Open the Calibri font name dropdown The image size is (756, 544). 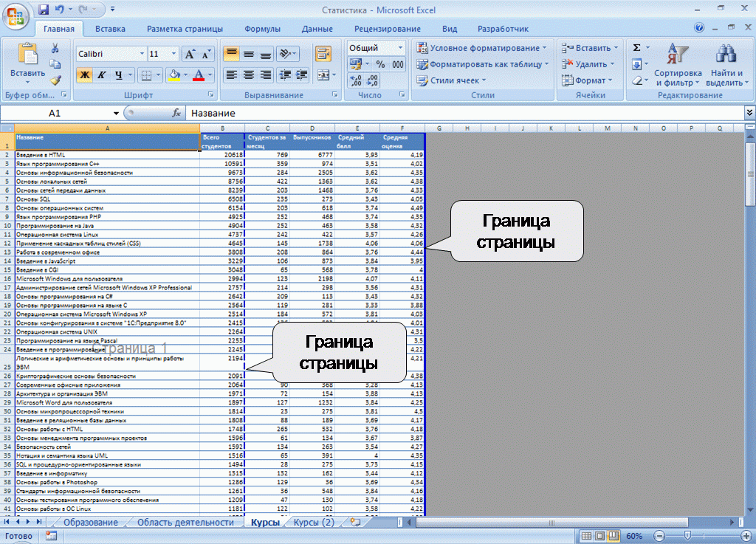[111, 55]
